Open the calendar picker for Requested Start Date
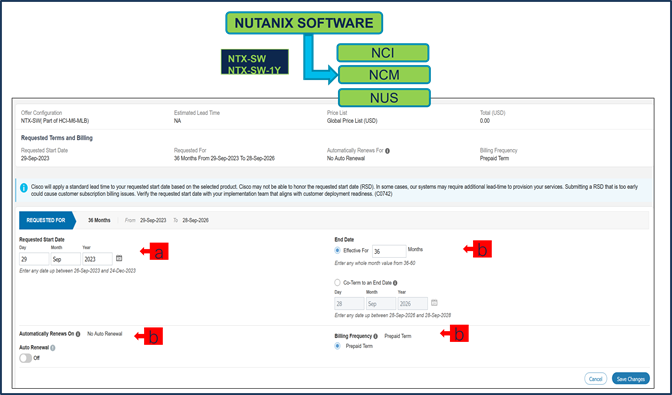The image size is (672, 395). pyautogui.click(x=119, y=258)
